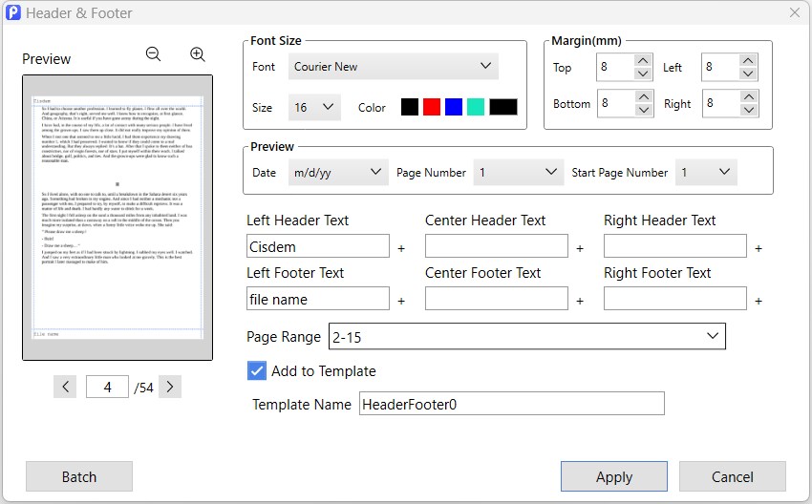Decrease Bottom margin with down arrow

[x=644, y=110]
